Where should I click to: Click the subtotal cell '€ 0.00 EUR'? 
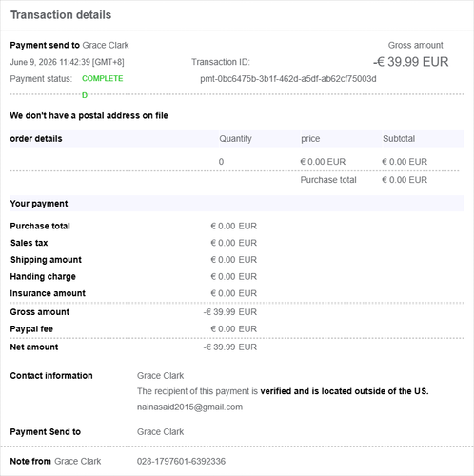coord(405,162)
